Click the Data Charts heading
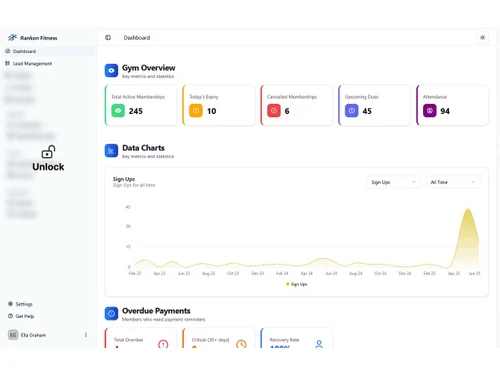This screenshot has height=375, width=500. [x=143, y=148]
